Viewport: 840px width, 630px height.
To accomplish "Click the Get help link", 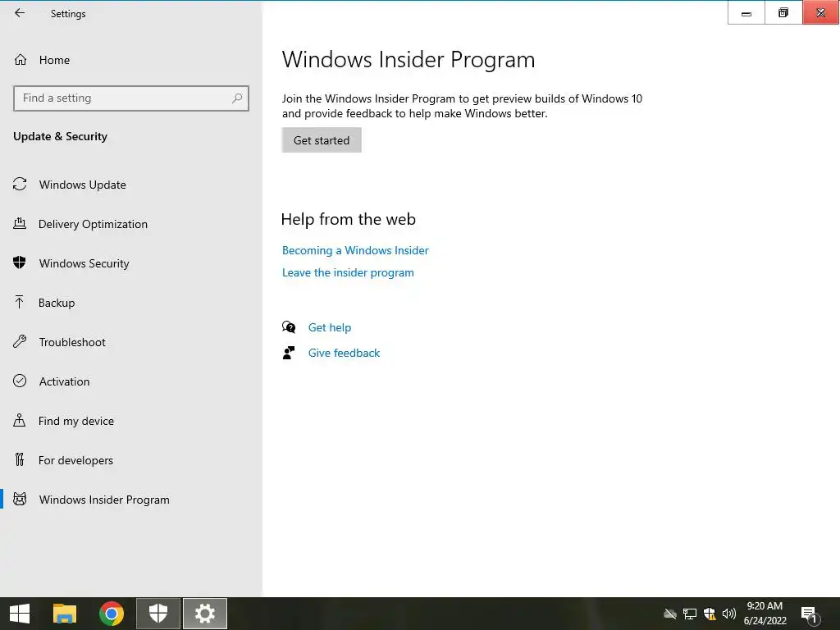I will pos(330,328).
